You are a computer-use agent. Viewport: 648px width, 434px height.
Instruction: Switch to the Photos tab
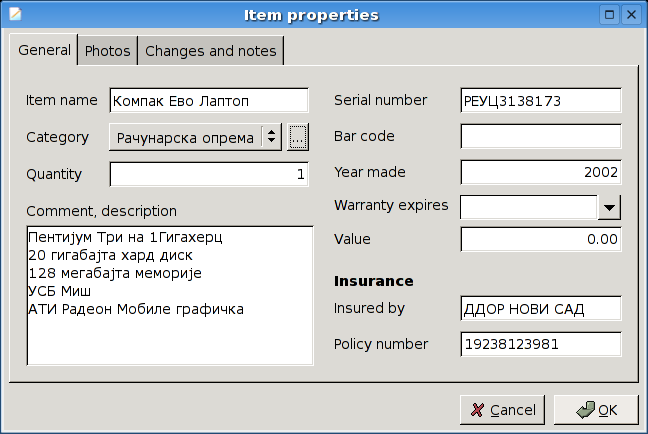(x=107, y=50)
